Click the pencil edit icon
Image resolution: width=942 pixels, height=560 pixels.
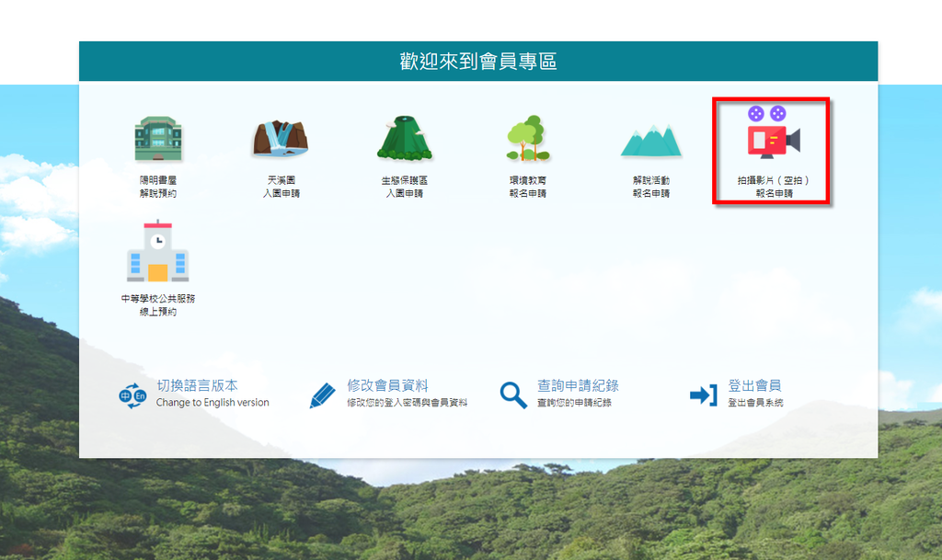tap(323, 395)
